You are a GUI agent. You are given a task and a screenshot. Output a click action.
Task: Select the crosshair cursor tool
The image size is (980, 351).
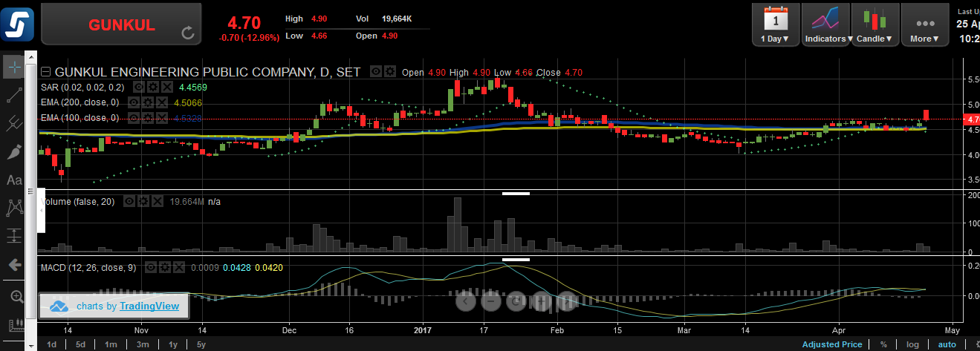point(14,68)
